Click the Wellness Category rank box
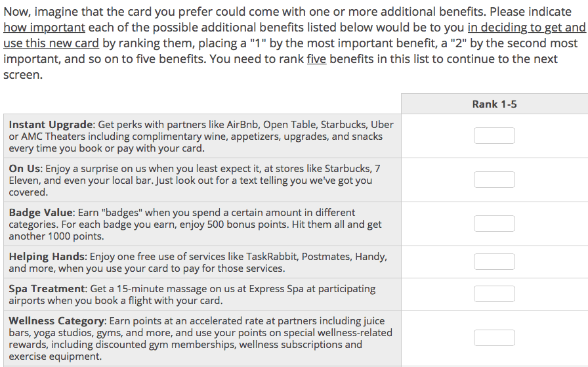Image resolution: width=588 pixels, height=367 pixels. click(x=494, y=337)
